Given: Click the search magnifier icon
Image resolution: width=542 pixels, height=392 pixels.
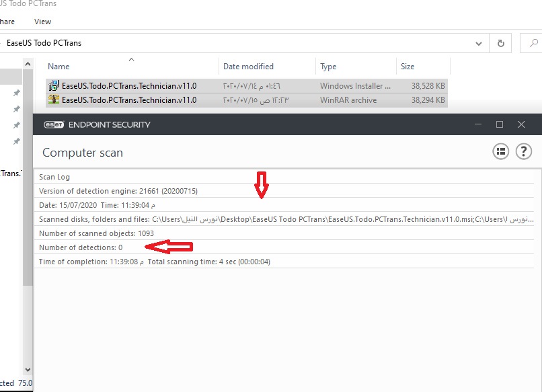Looking at the screenshot, I should click(531, 43).
